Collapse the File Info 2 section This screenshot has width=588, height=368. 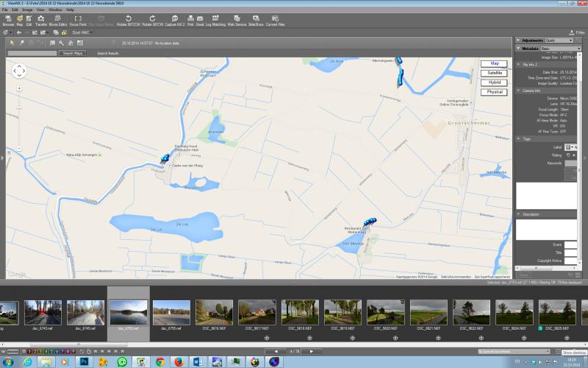coord(519,65)
